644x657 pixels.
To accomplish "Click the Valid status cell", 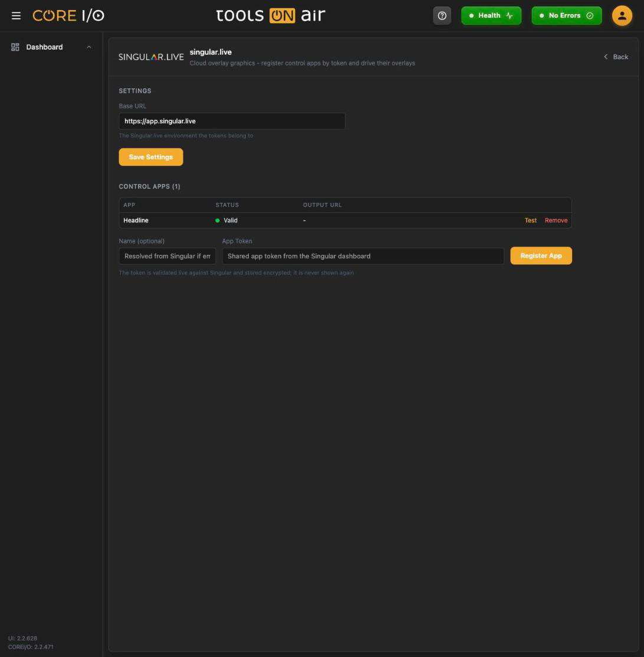I will pos(226,221).
